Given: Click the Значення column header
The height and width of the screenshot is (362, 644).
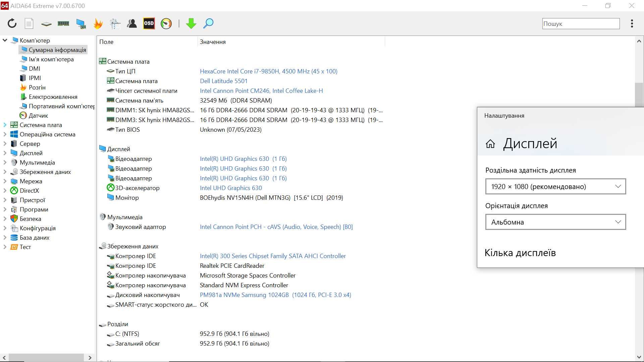Looking at the screenshot, I should pos(291,42).
